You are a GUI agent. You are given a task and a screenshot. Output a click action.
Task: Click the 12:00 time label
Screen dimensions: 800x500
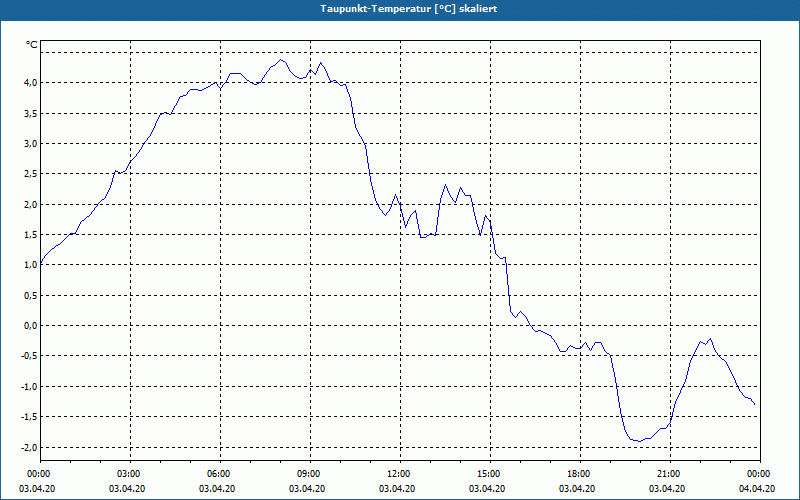click(x=397, y=474)
